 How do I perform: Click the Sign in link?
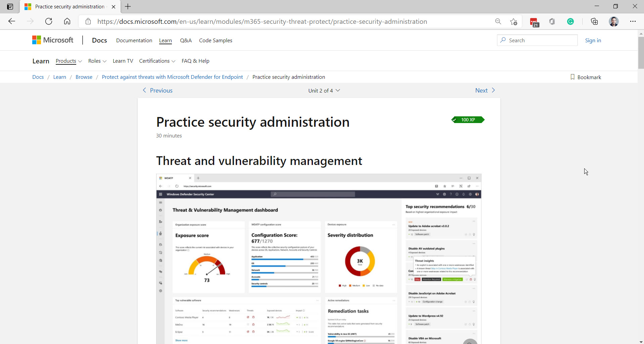click(x=593, y=40)
